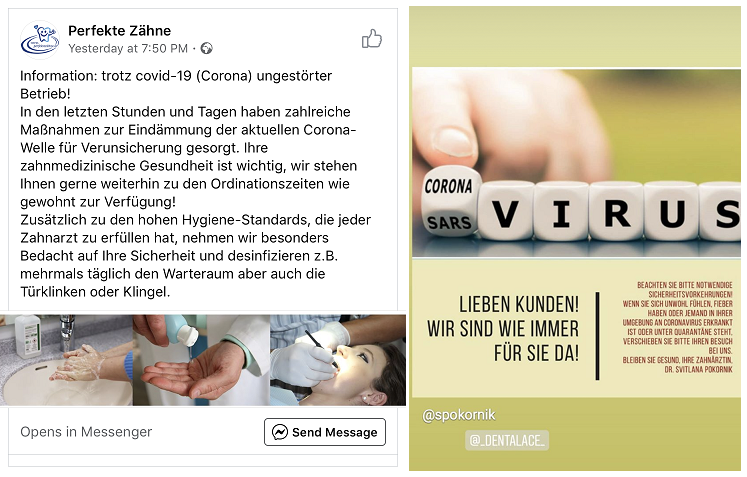Click the Messenger icon in Send Message
Image resolution: width=747 pixels, height=477 pixels.
point(280,432)
